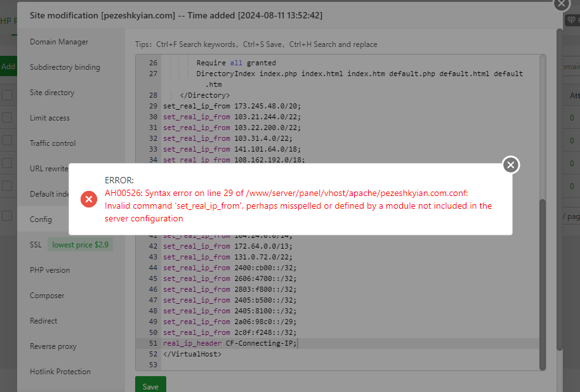The width and height of the screenshot is (580, 392).
Task: Go to Redirect settings
Action: pos(44,321)
